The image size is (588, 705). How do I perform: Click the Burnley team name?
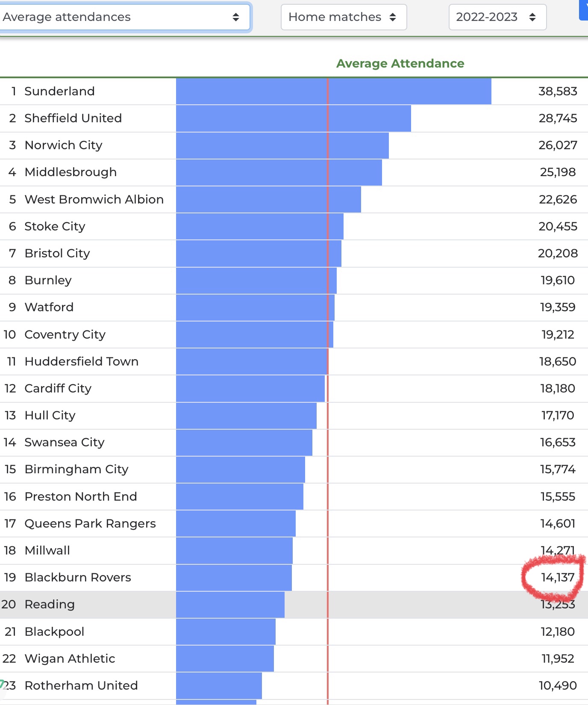click(48, 280)
